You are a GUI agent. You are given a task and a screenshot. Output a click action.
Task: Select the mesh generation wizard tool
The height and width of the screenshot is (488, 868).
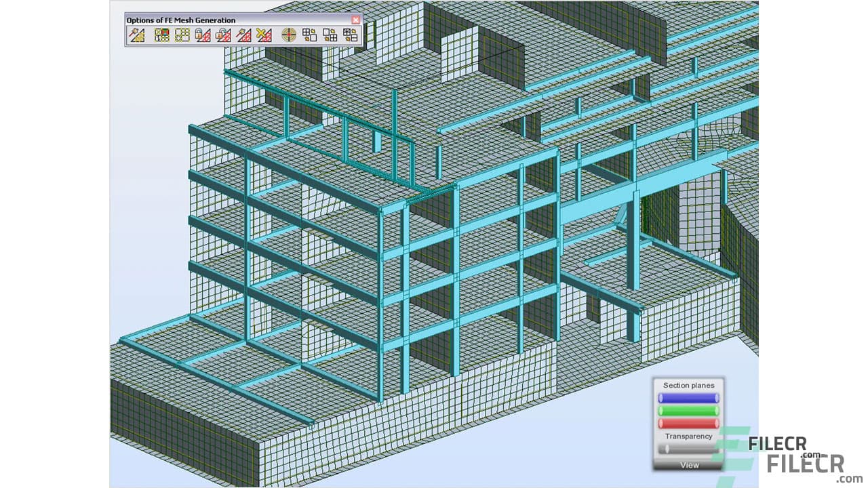coord(137,35)
